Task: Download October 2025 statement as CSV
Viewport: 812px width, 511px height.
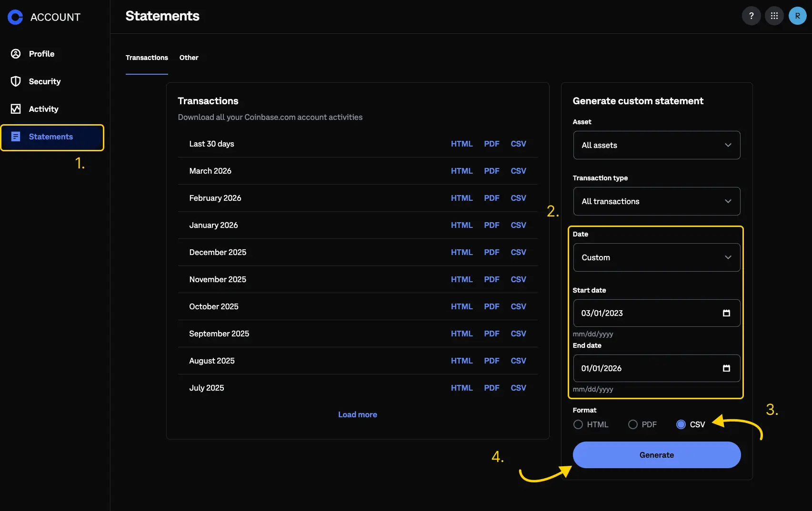Action: (x=518, y=306)
